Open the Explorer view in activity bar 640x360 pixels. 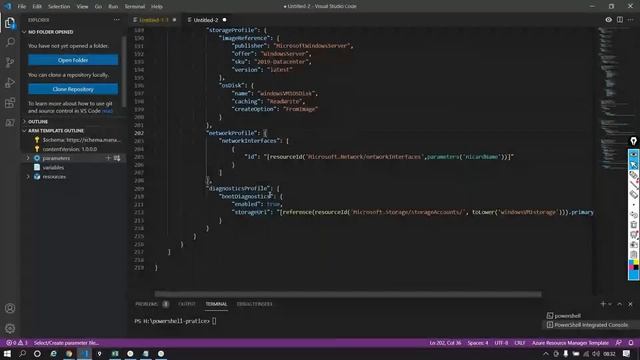click(10, 23)
